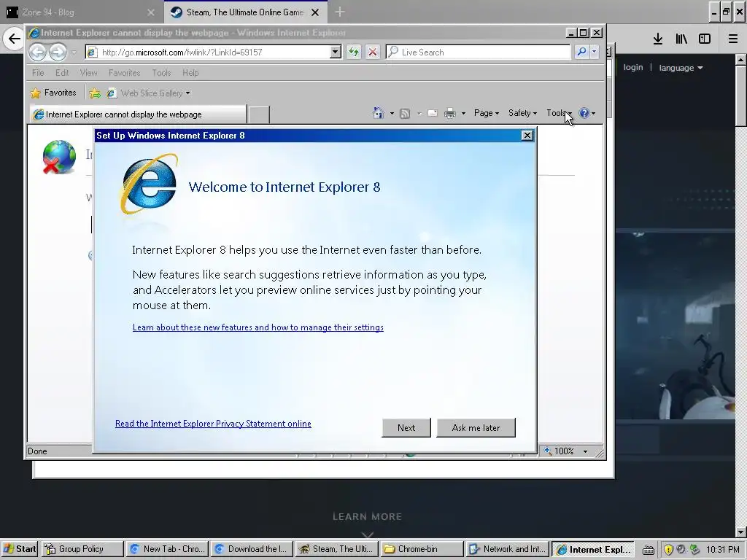Open the Tools menu in menu bar
747x560 pixels.
(161, 73)
